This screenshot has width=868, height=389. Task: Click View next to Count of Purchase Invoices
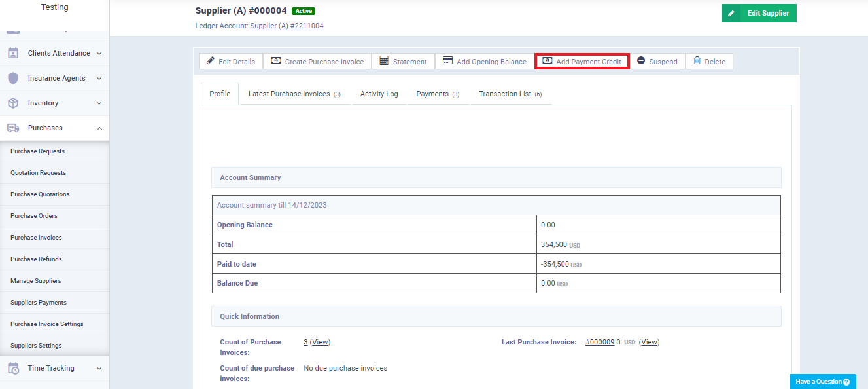321,342
